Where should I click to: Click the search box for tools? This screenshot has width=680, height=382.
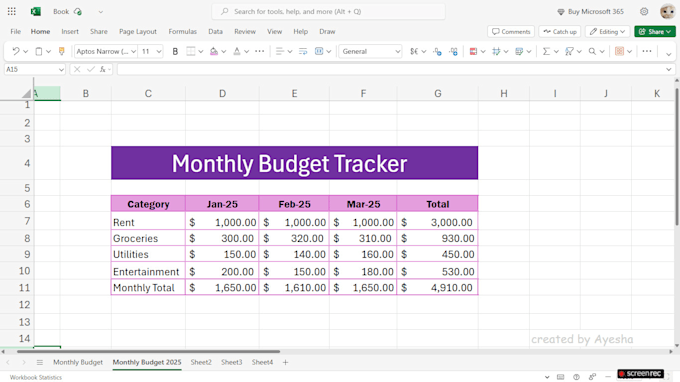coord(328,12)
